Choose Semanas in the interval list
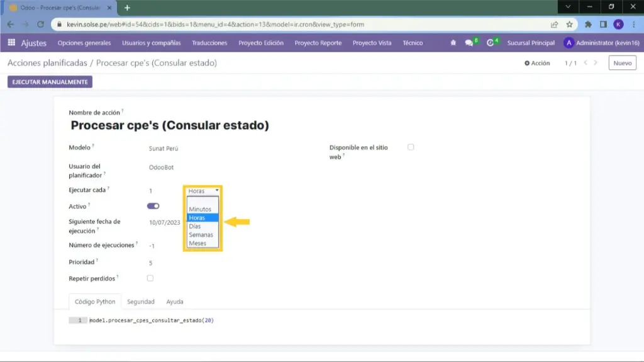Image resolution: width=644 pixels, height=362 pixels. (x=201, y=235)
